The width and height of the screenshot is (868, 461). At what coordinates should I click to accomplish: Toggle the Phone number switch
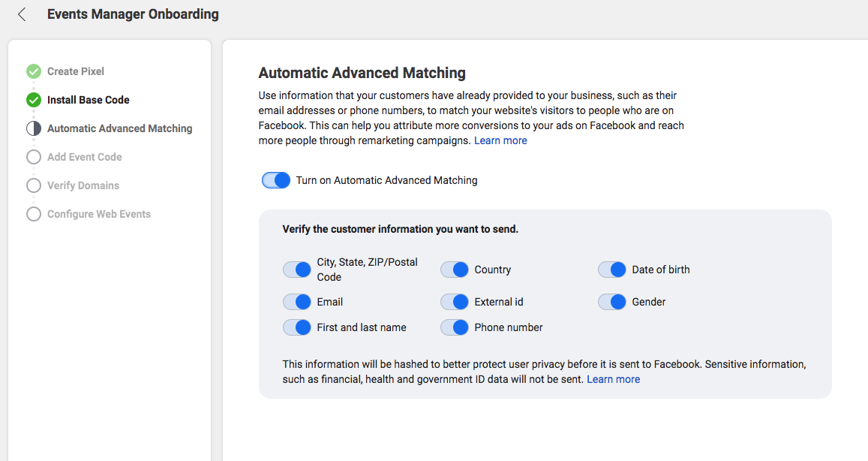(455, 327)
